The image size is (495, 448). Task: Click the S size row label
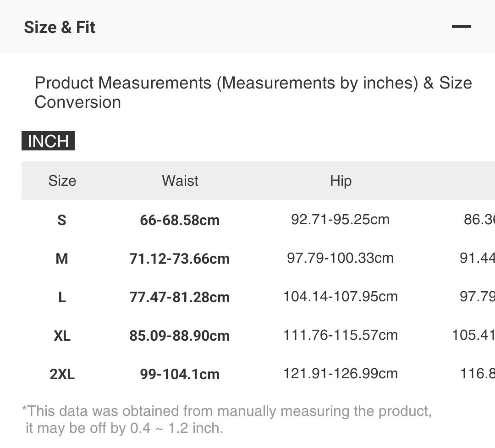pyautogui.click(x=62, y=221)
